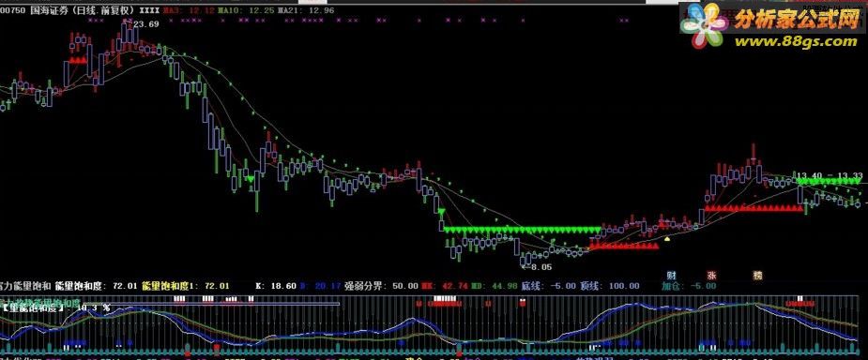Click the MA21 12.96 indicator label
This screenshot has height=360, width=868.
click(306, 10)
